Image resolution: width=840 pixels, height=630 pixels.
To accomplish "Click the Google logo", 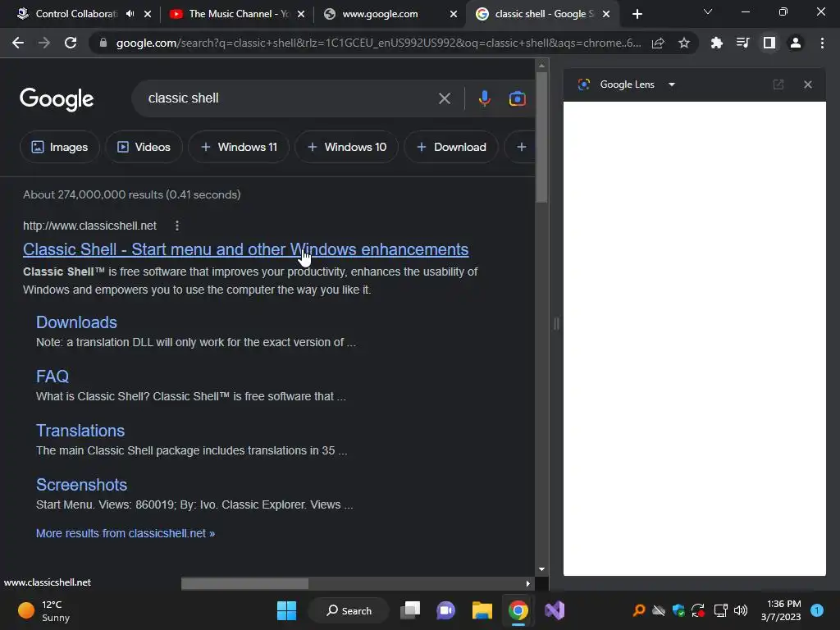I will [57, 99].
